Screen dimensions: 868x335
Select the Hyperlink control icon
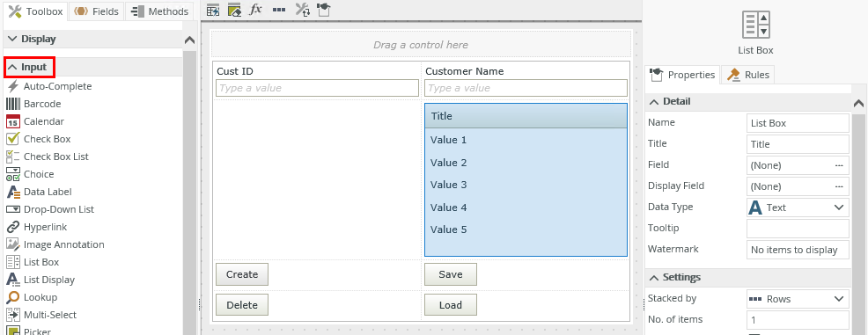click(x=13, y=227)
